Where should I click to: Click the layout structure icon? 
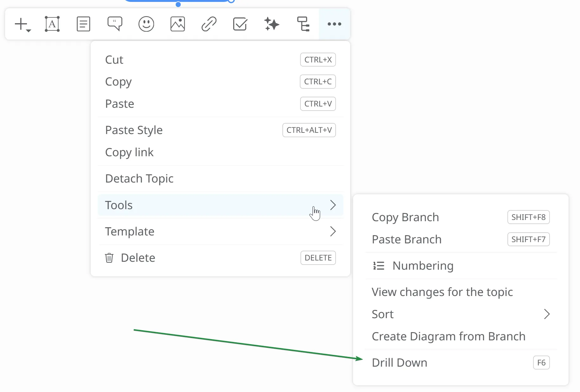pos(303,24)
